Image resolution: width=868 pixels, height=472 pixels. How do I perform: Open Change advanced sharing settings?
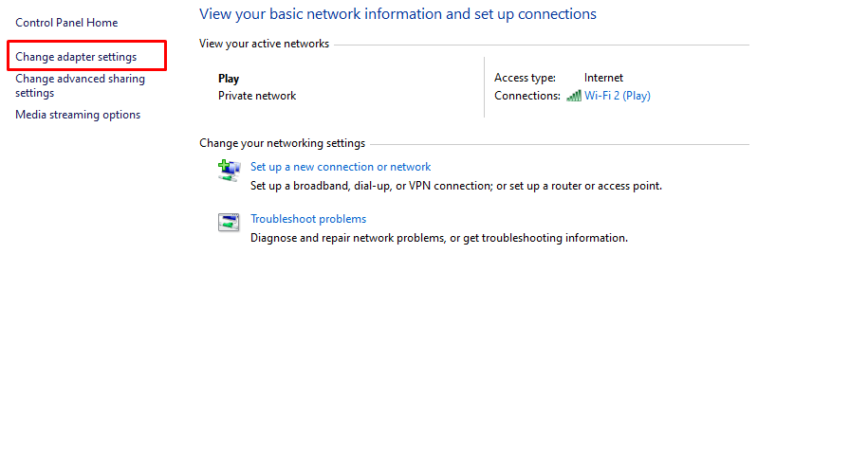coord(81,85)
